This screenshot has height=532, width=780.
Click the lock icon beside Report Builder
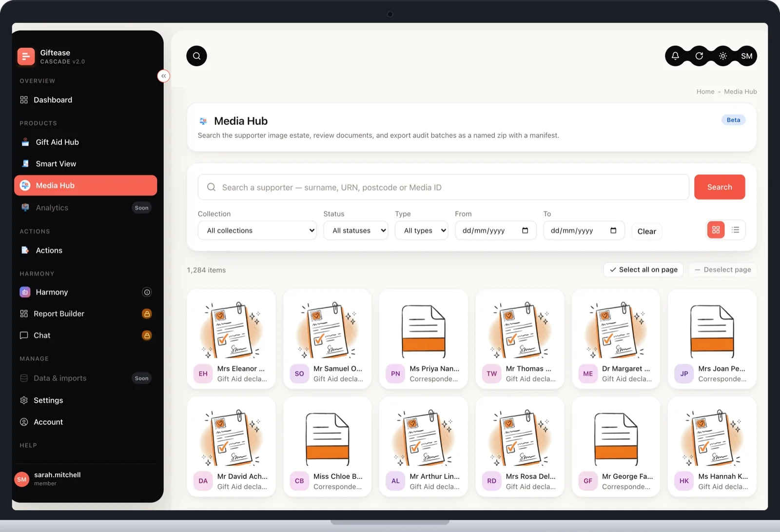pyautogui.click(x=147, y=314)
